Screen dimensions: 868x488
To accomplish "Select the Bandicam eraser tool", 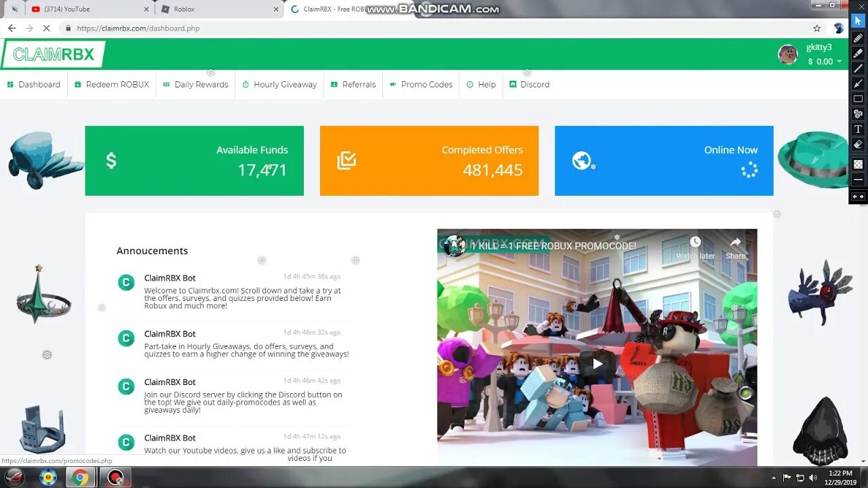I will click(x=858, y=144).
